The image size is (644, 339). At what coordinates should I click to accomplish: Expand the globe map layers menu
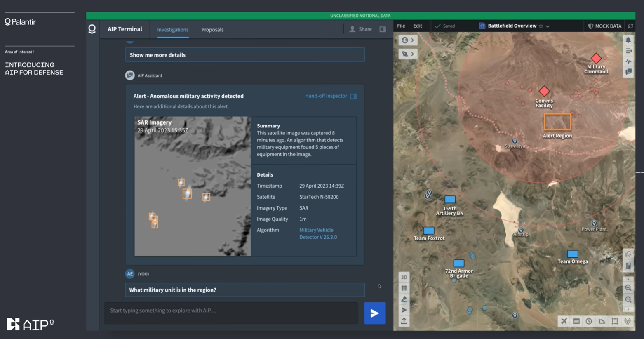[408, 40]
